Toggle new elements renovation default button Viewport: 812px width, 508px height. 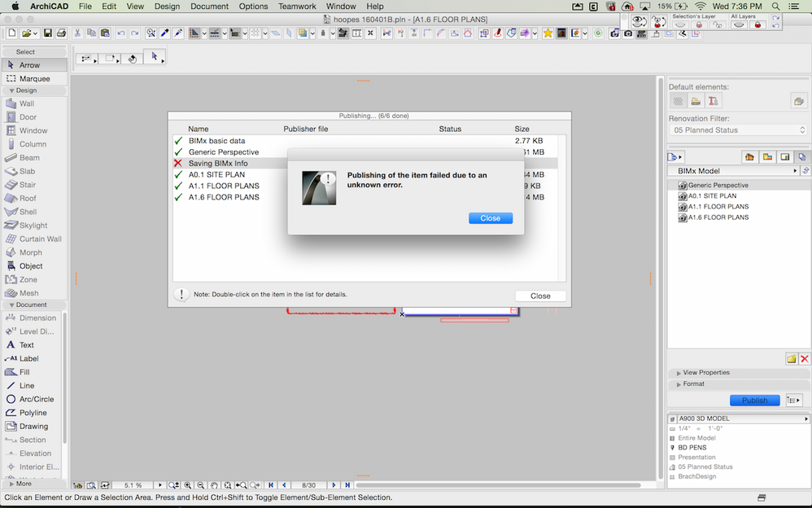click(713, 101)
